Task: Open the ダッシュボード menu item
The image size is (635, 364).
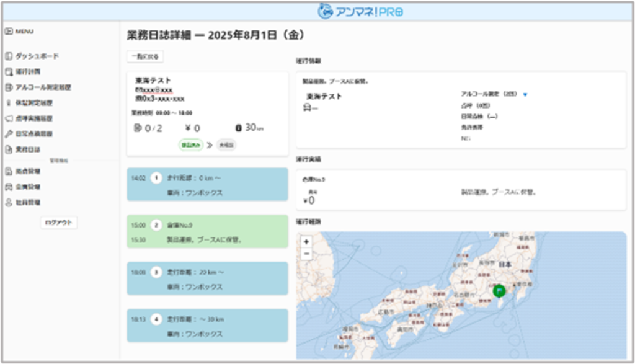Action: [37, 56]
